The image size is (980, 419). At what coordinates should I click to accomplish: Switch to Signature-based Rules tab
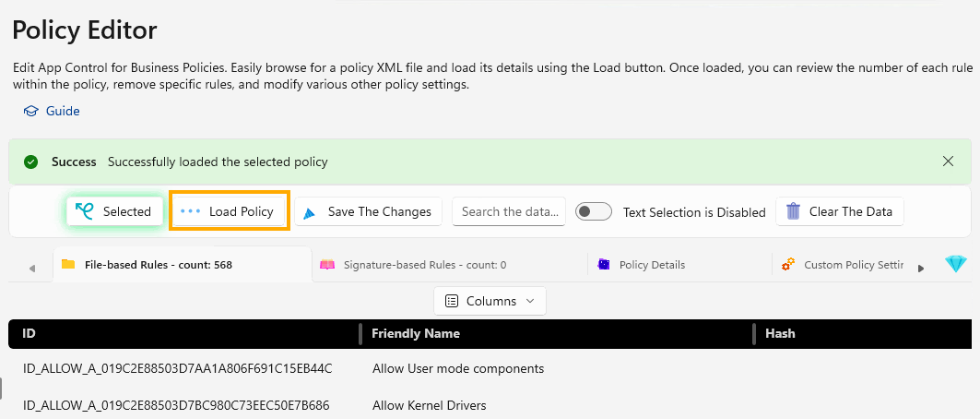449,265
